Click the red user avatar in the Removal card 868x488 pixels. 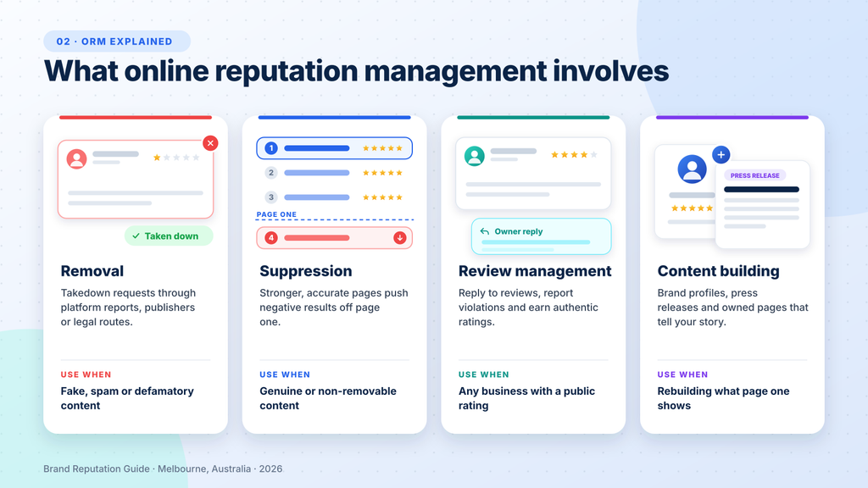coord(76,158)
